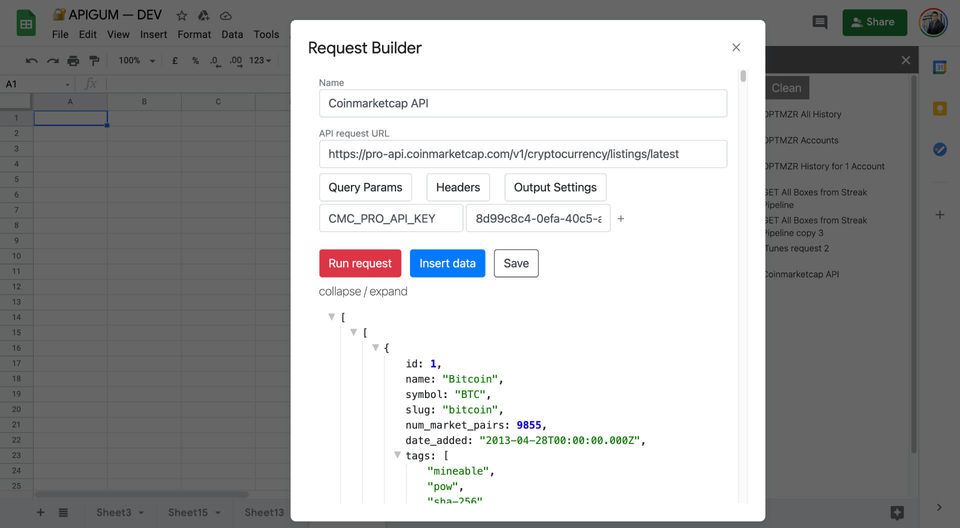
Task: Collapse side panel with chevron arrow
Action: [x=939, y=507]
